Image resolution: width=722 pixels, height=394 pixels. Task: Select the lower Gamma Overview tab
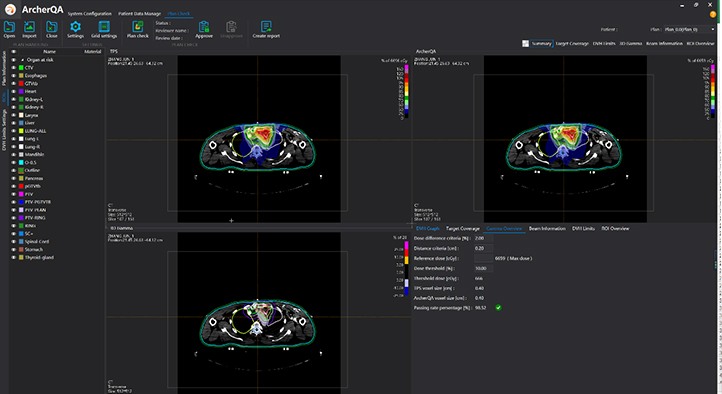(504, 228)
